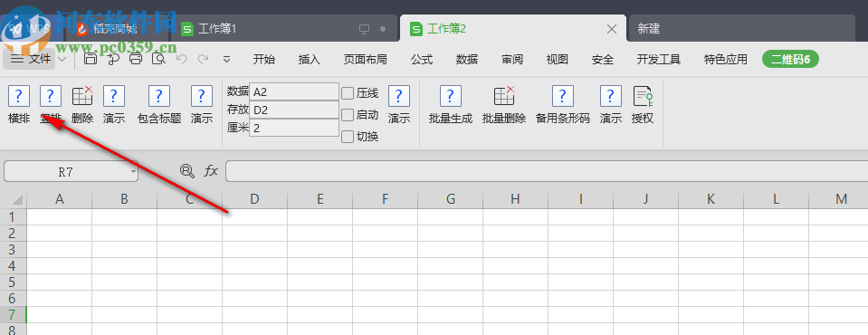Select column D header
The height and width of the screenshot is (335, 868).
coord(254,199)
